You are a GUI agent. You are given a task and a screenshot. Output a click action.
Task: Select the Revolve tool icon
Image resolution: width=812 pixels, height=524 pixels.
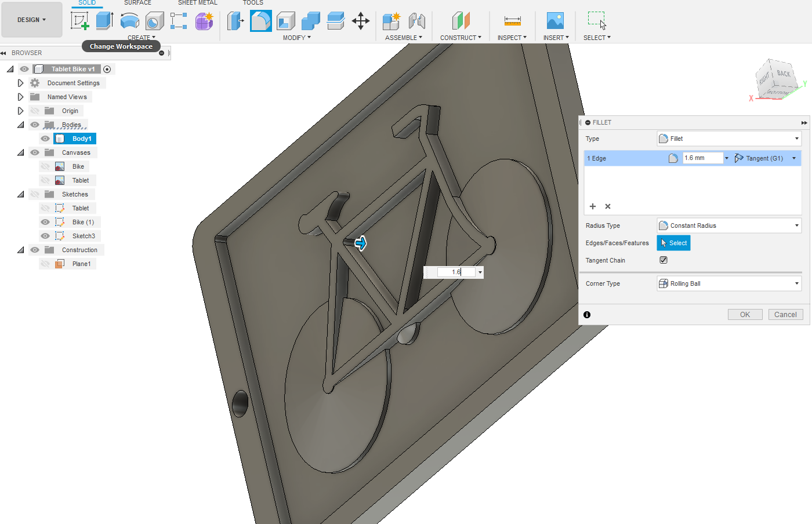click(129, 21)
